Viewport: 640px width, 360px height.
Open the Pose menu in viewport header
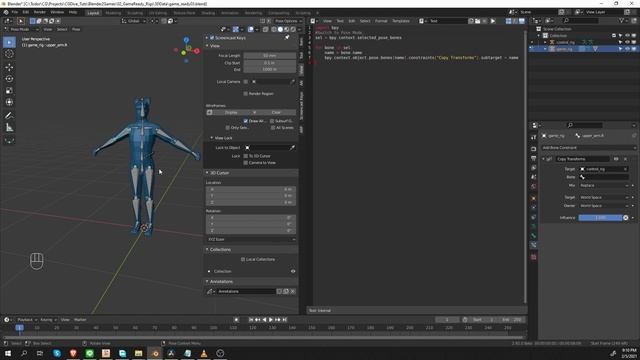pyautogui.click(x=76, y=29)
